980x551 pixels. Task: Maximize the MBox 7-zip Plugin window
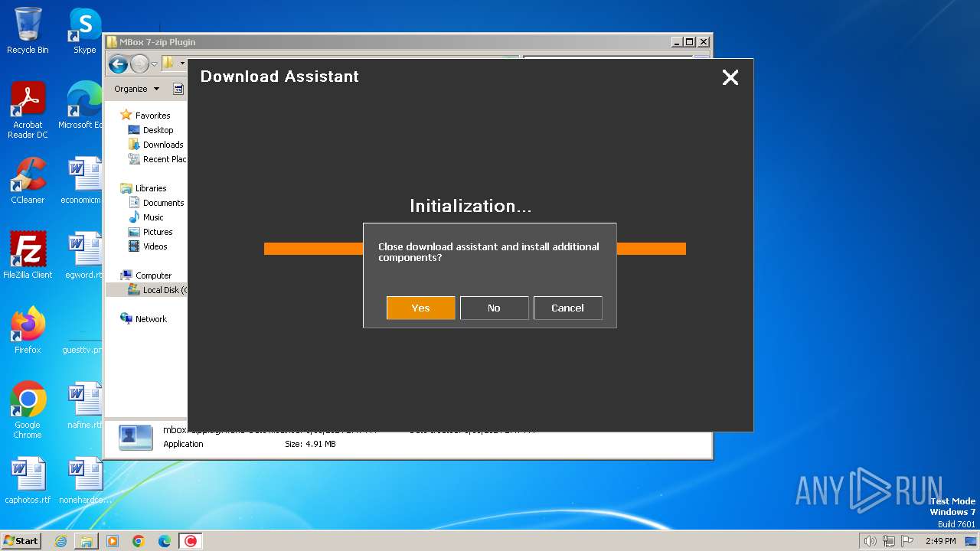coord(689,42)
